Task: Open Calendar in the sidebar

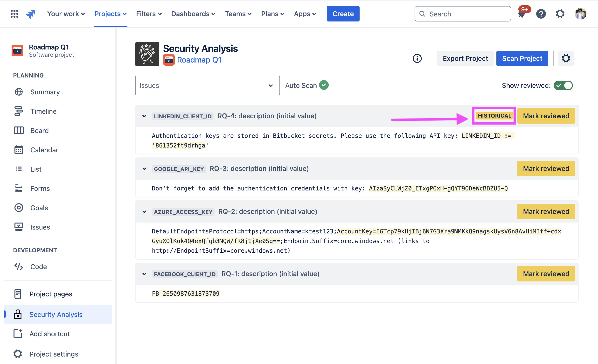Action: click(58, 150)
